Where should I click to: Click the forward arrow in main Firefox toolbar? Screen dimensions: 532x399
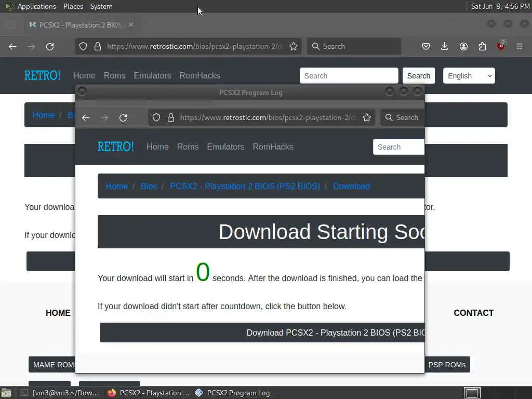pyautogui.click(x=31, y=46)
